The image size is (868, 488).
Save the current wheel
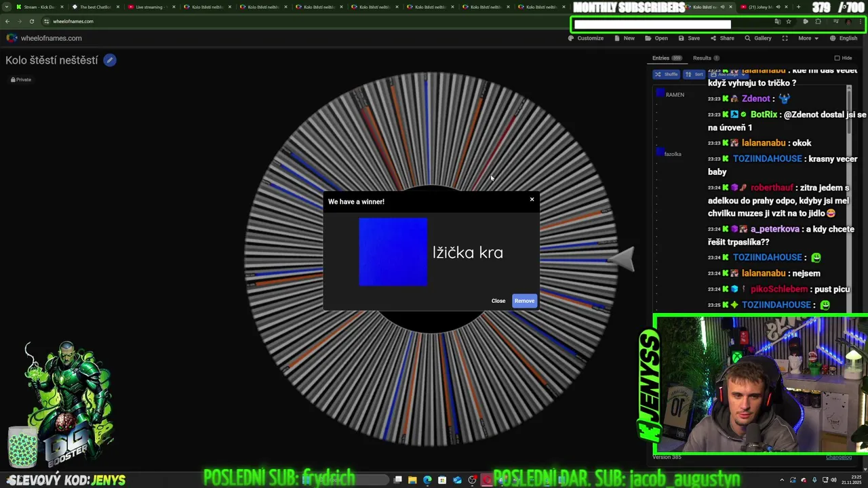click(689, 38)
